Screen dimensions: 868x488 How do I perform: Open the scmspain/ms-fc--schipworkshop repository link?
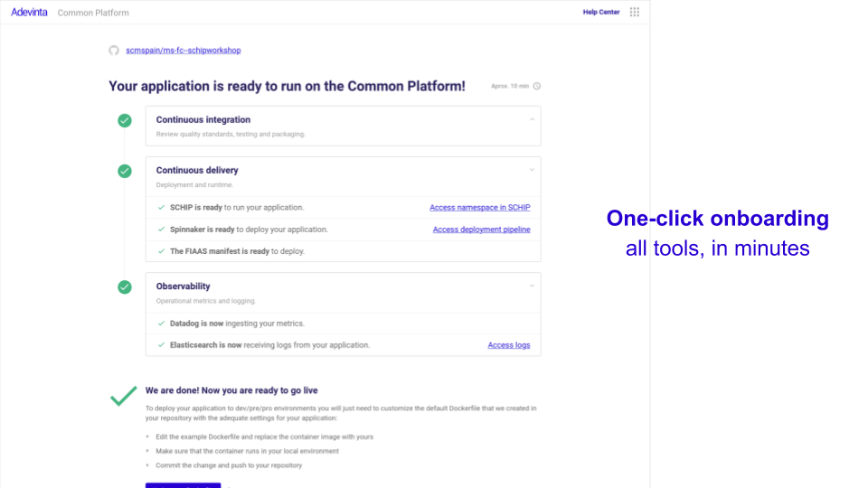(x=183, y=51)
